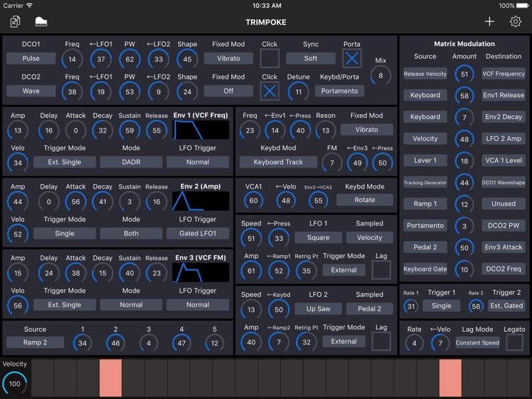This screenshot has width=532, height=399.
Task: Choose Keyboard Gate matrix source
Action: [425, 269]
